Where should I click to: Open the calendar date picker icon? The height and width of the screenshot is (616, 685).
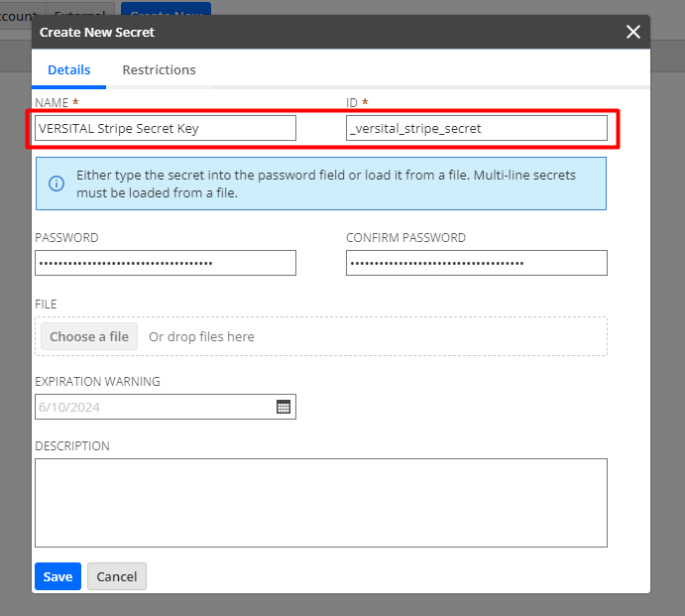point(284,407)
